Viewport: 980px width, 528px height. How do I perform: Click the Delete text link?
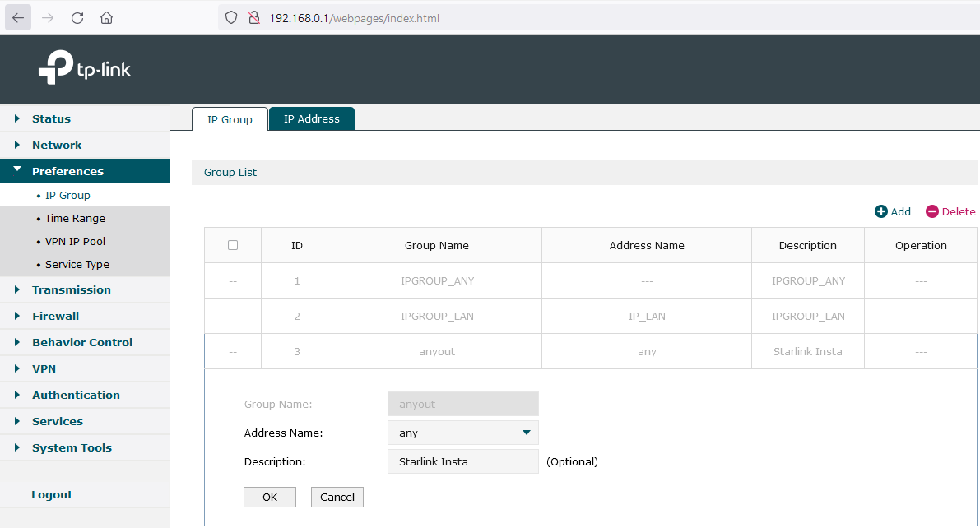click(958, 211)
